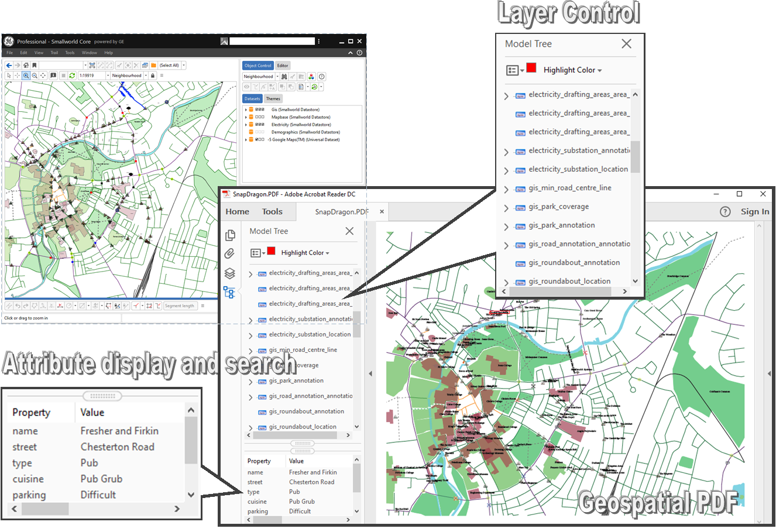Open the Acrobat attachments paperclip icon
This screenshot has height=532, width=776.
[x=230, y=254]
